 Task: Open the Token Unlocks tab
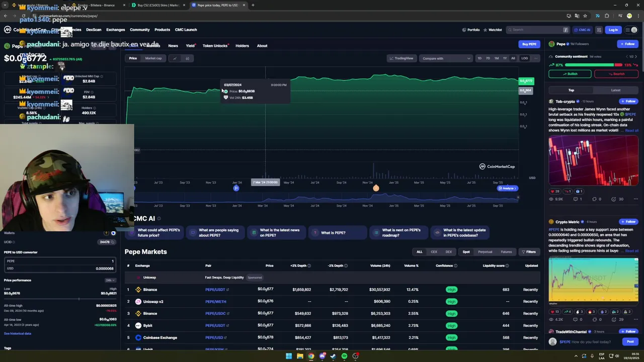coord(215,46)
